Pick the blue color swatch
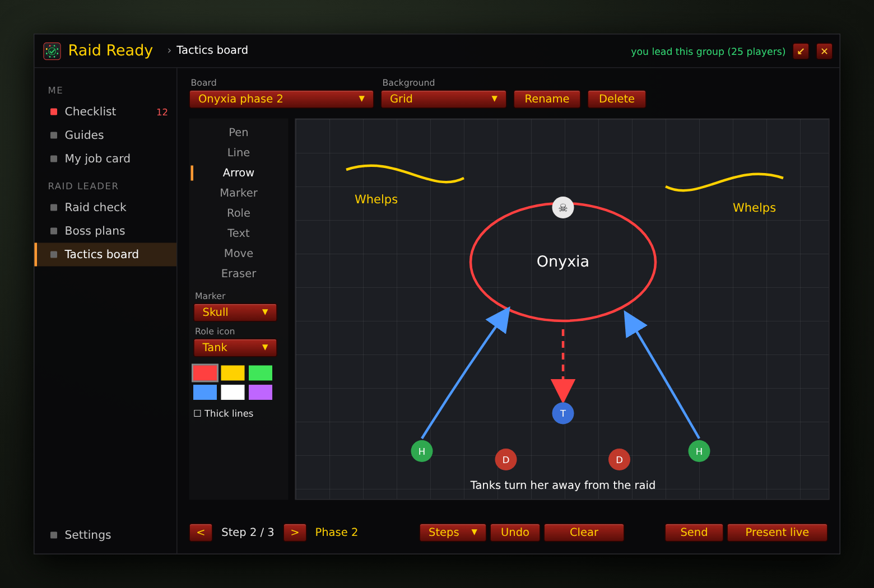Screen dimensions: 874x588 pos(205,392)
